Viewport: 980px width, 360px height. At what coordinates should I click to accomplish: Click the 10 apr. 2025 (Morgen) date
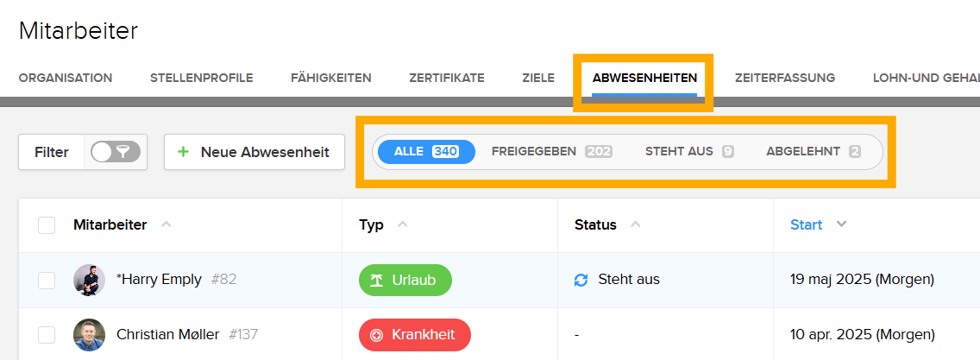pos(862,334)
